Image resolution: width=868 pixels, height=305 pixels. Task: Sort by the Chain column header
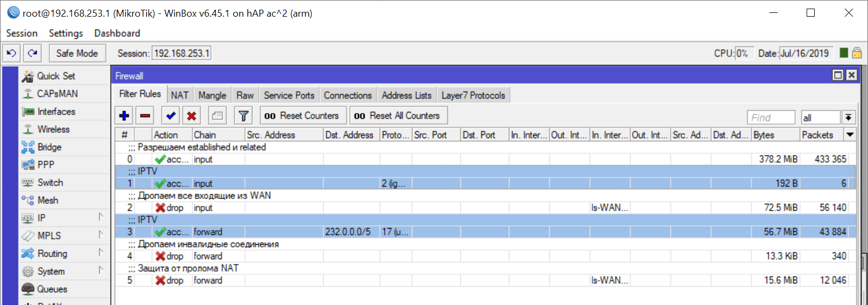(x=219, y=135)
